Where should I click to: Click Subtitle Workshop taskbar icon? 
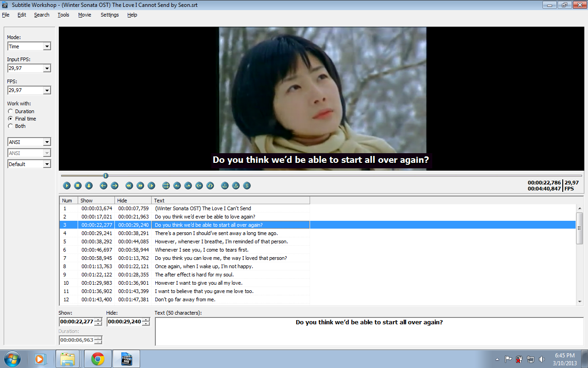click(126, 359)
